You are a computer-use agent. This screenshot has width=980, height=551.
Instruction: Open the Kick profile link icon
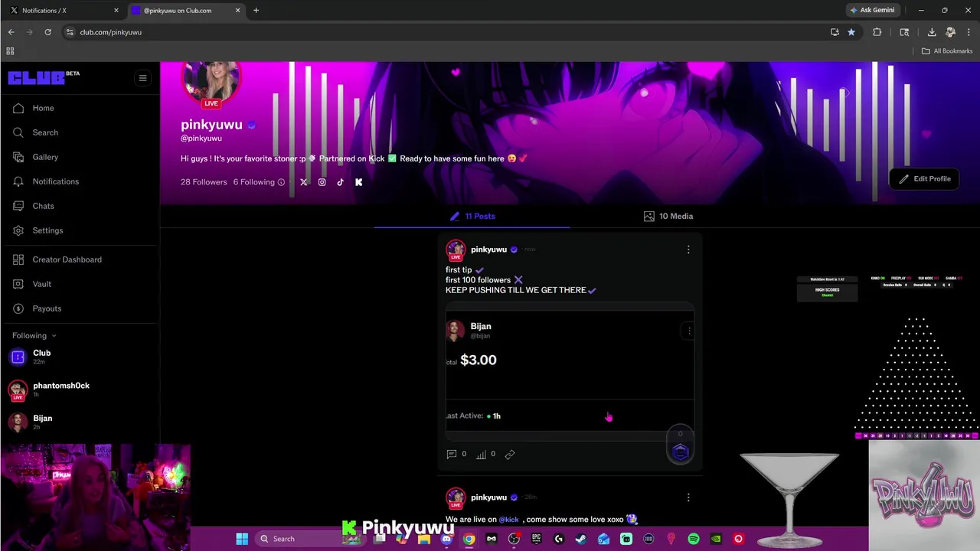point(359,182)
